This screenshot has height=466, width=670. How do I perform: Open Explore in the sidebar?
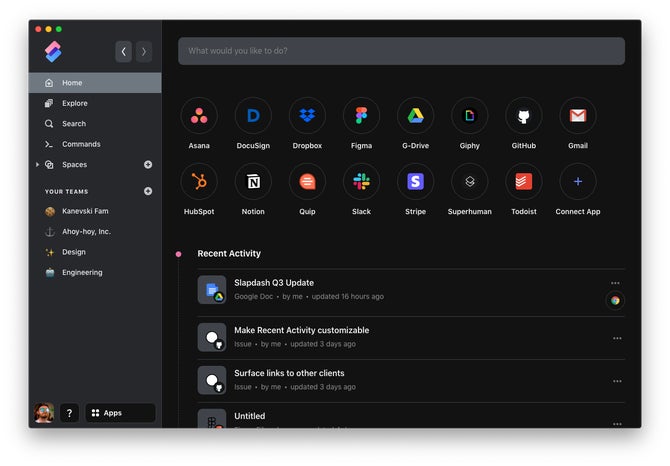pos(95,103)
